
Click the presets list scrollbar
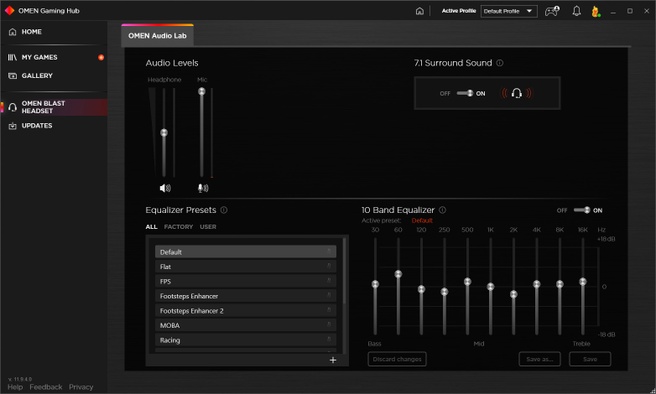pos(344,271)
